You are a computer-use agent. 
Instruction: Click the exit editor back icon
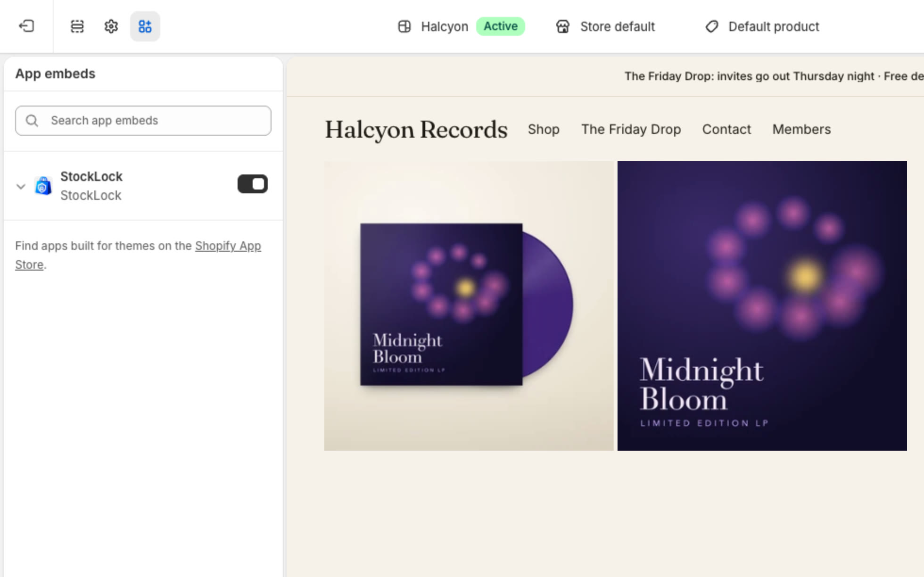click(x=26, y=26)
